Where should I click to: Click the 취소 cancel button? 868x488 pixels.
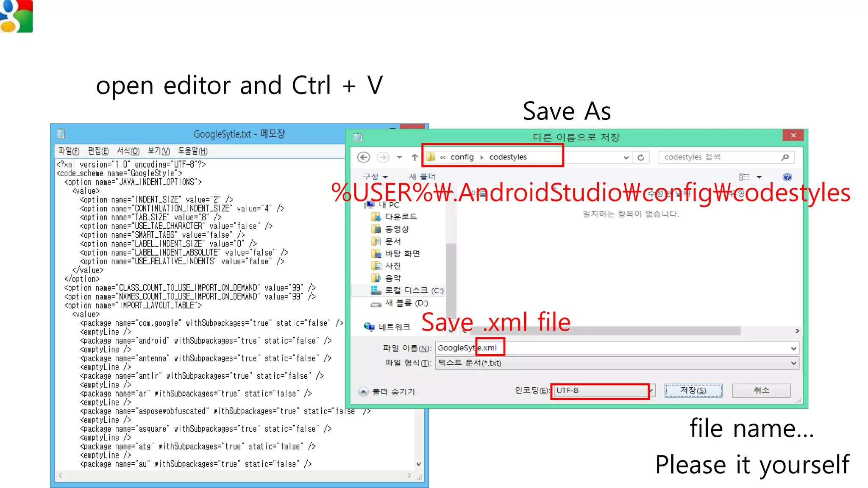point(761,391)
